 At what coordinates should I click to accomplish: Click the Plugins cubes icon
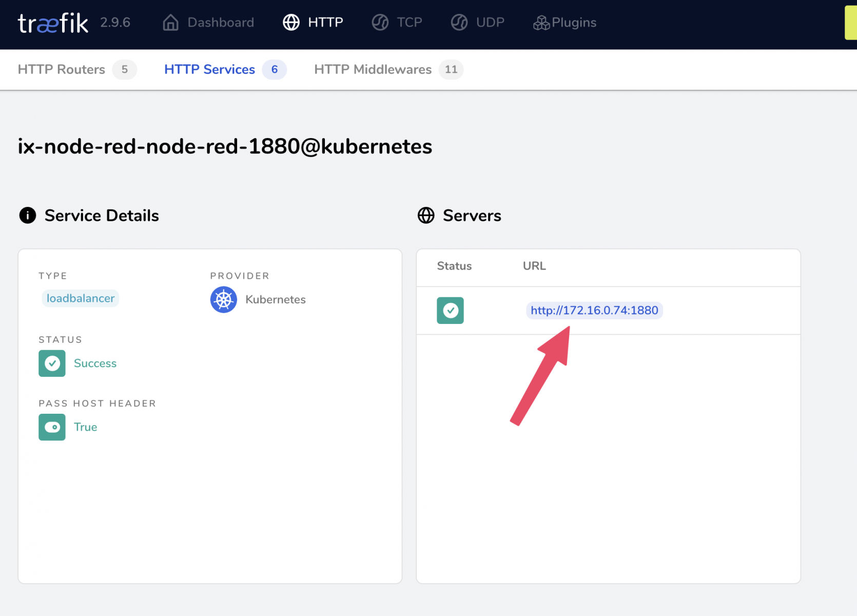[541, 23]
